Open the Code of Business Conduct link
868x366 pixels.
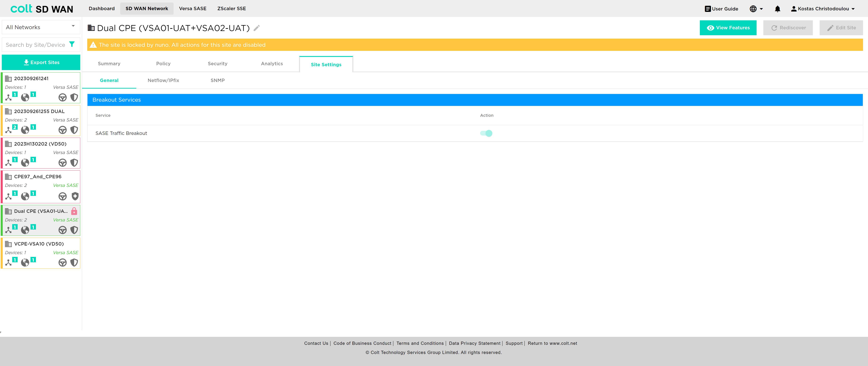coord(362,343)
